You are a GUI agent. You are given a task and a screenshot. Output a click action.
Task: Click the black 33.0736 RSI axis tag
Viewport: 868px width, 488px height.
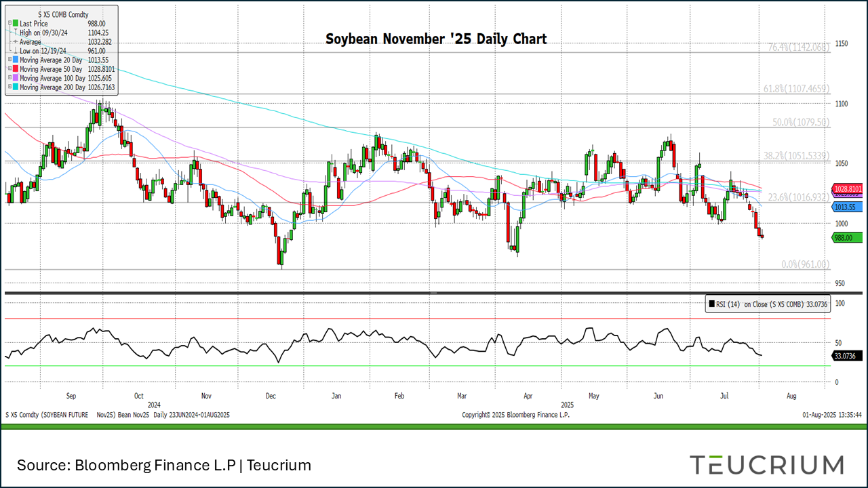[846, 354]
